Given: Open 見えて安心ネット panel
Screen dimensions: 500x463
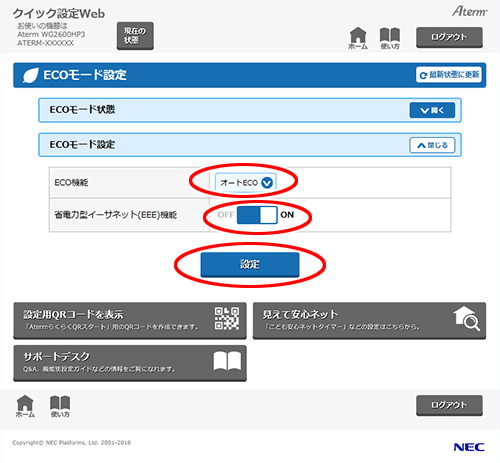Looking at the screenshot, I should pyautogui.click(x=369, y=321).
